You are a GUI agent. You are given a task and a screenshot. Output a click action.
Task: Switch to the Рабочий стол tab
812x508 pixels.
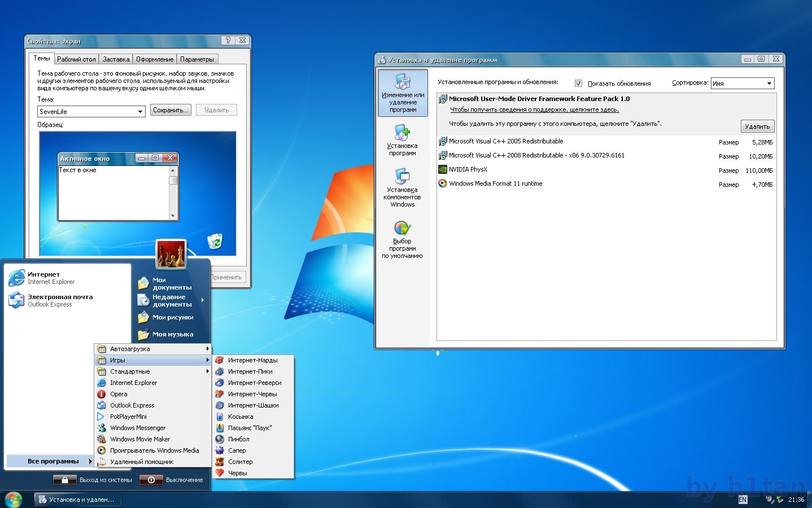76,59
